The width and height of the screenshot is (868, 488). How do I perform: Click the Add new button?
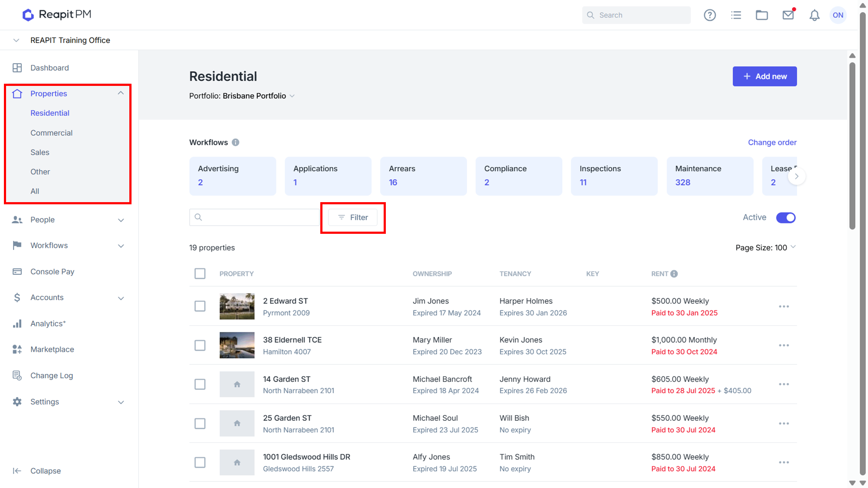point(765,76)
